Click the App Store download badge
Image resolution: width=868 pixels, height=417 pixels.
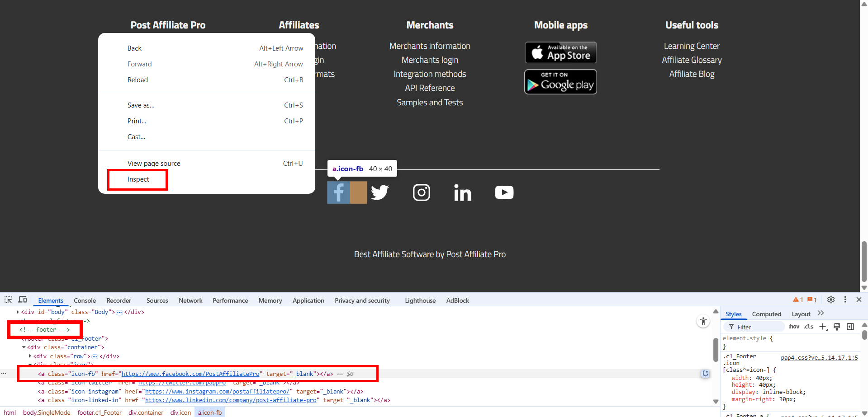[561, 52]
